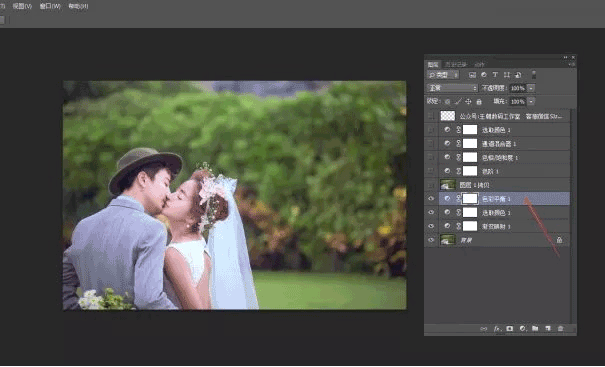Click Link layers icon in panel footer
The image size is (605, 367).
coord(484,328)
